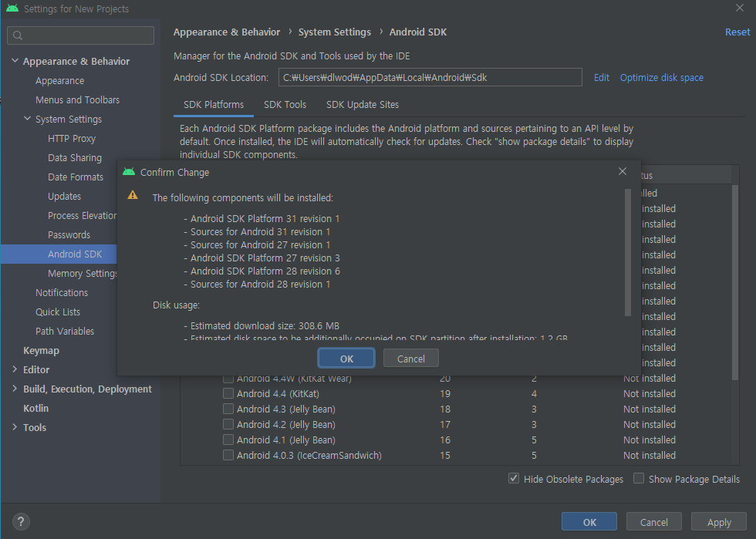
Task: Select Android SDK in settings tree
Action: 75,254
